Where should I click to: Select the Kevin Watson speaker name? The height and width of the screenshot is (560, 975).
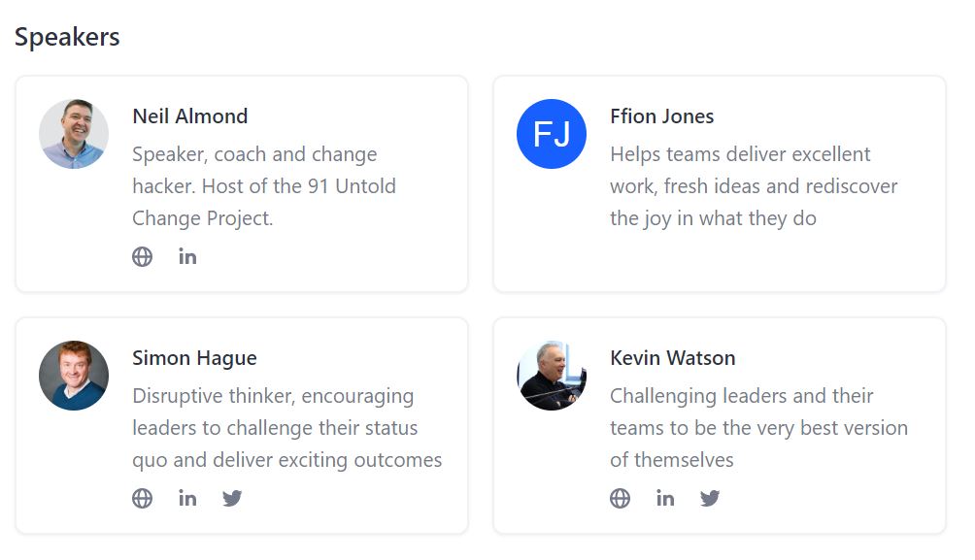pyautogui.click(x=673, y=358)
